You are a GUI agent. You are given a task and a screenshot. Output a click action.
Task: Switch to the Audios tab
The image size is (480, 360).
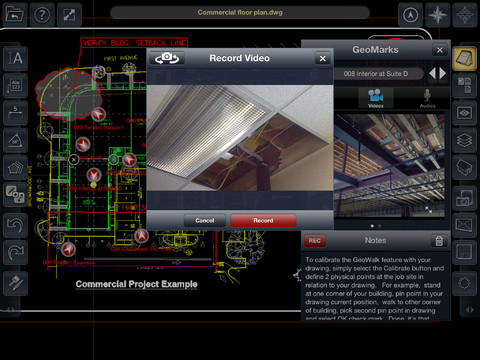click(x=427, y=98)
